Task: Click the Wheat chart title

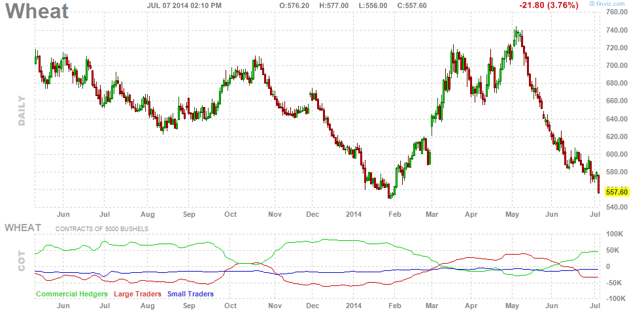Action: pyautogui.click(x=37, y=11)
